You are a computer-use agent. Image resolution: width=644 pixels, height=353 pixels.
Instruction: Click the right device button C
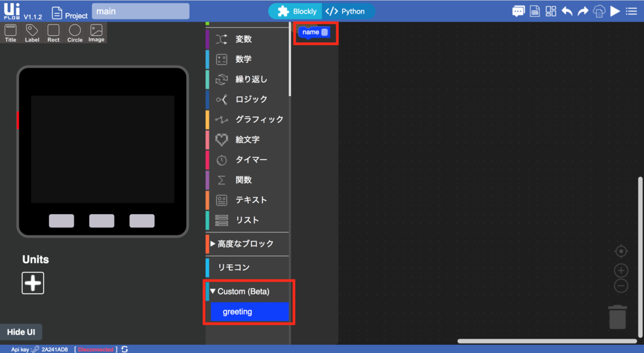(x=142, y=220)
